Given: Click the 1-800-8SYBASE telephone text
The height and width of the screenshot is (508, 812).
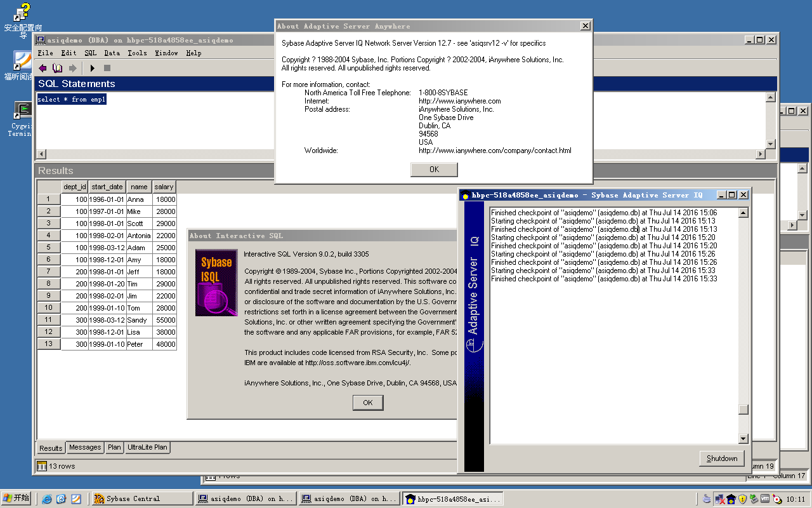Looking at the screenshot, I should pyautogui.click(x=443, y=93).
